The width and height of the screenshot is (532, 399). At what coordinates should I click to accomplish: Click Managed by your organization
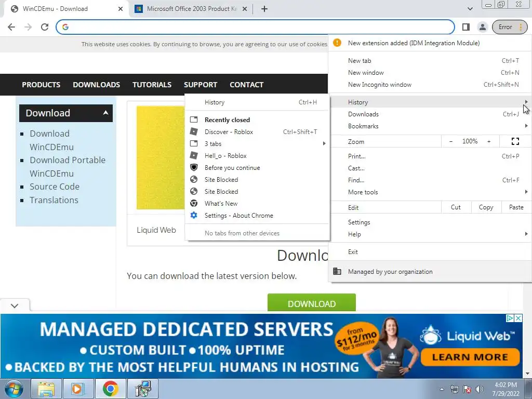(x=430, y=271)
